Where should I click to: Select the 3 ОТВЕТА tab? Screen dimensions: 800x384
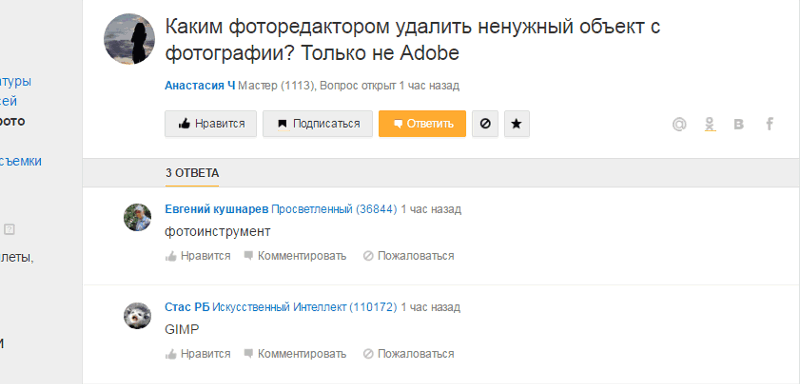(x=192, y=173)
